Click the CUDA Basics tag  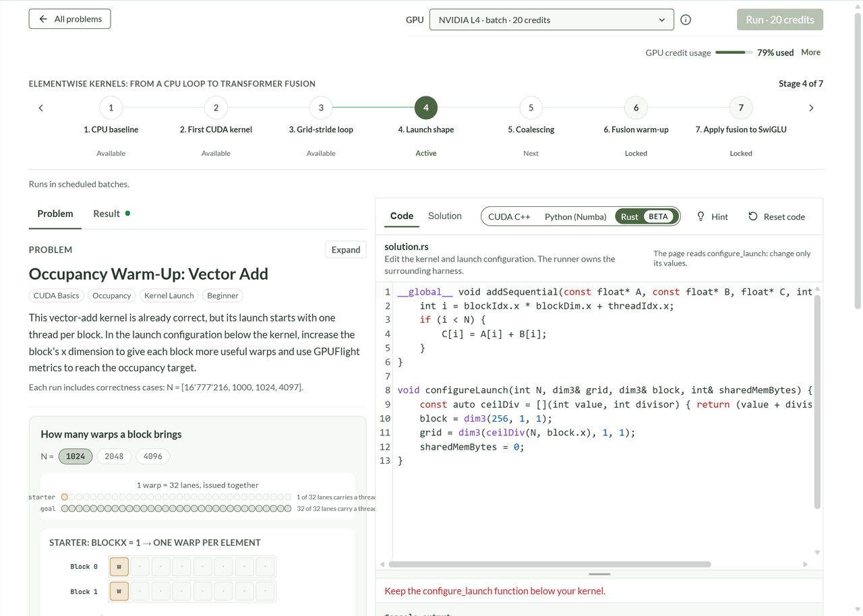(x=57, y=295)
